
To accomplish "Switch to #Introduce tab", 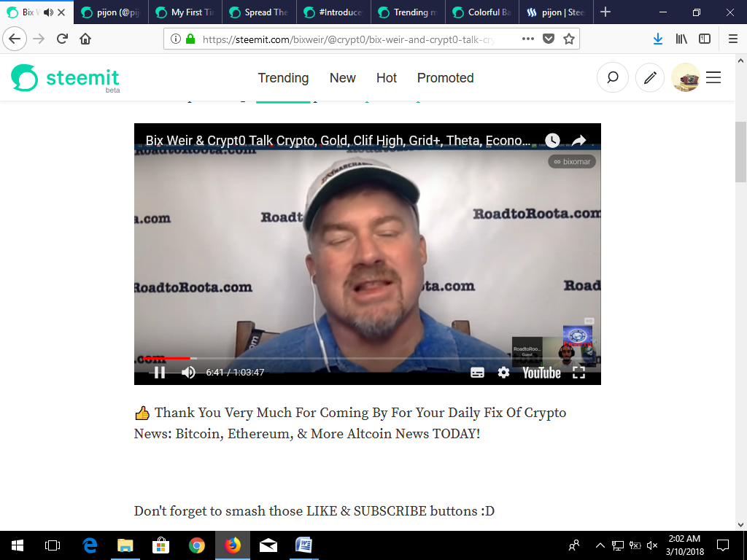I will (x=333, y=12).
